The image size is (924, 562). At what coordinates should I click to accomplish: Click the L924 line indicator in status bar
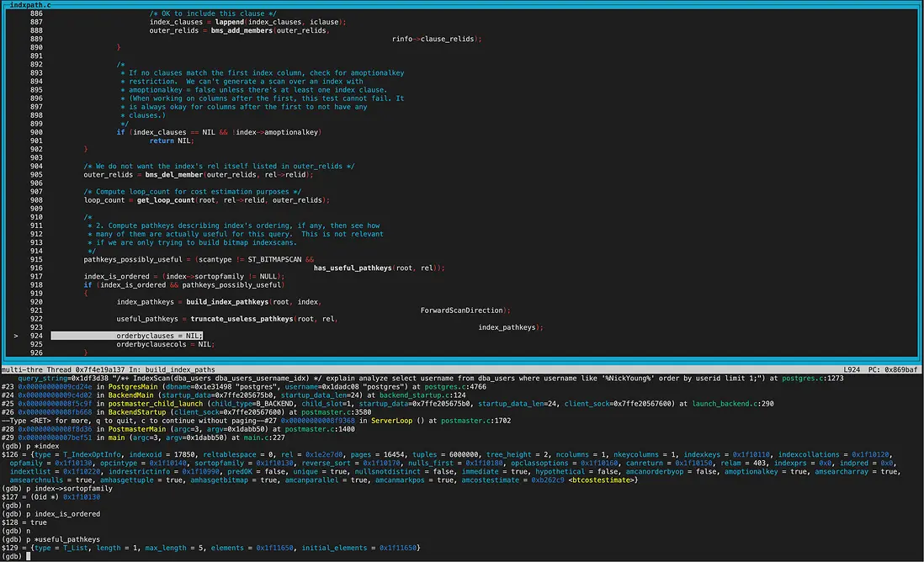853,369
